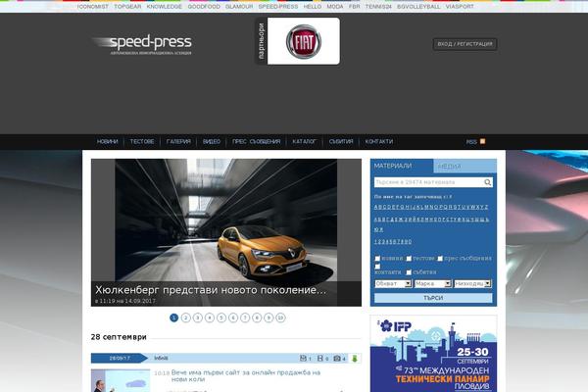
Task: Click the speed-press site logo
Action: 142,45
